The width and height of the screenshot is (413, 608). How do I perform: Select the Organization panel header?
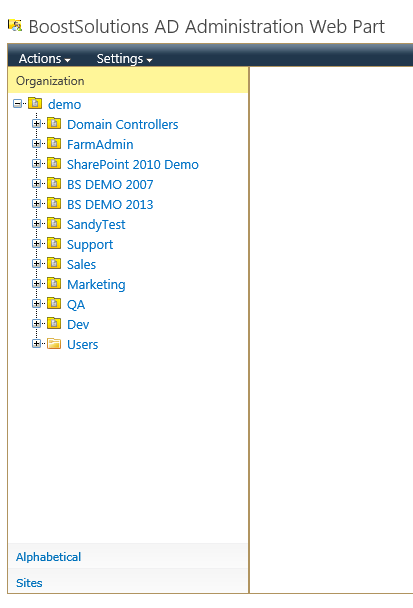coord(128,81)
